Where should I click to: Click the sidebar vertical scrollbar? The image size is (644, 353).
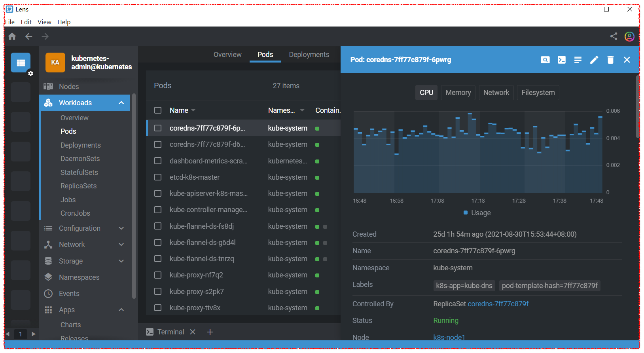point(134,196)
